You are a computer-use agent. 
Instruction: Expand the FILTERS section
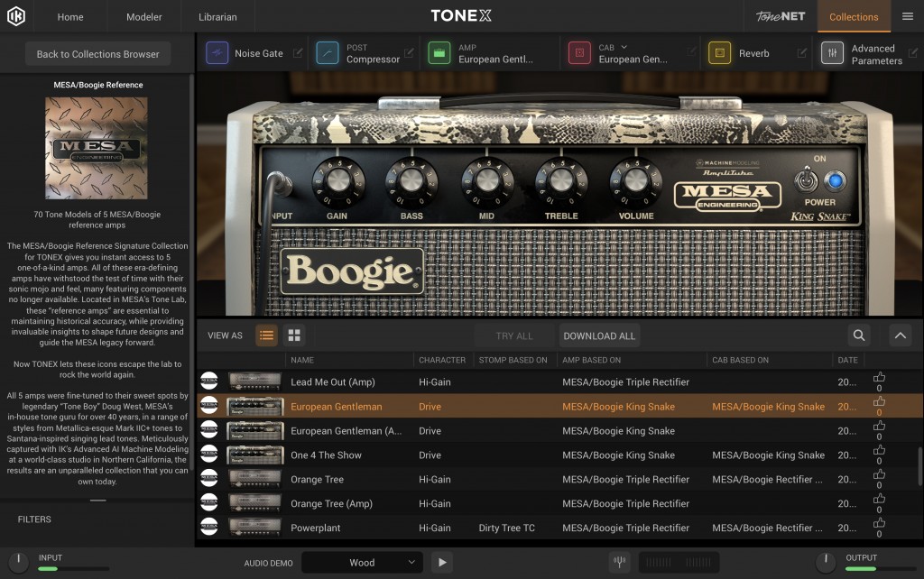coord(34,519)
